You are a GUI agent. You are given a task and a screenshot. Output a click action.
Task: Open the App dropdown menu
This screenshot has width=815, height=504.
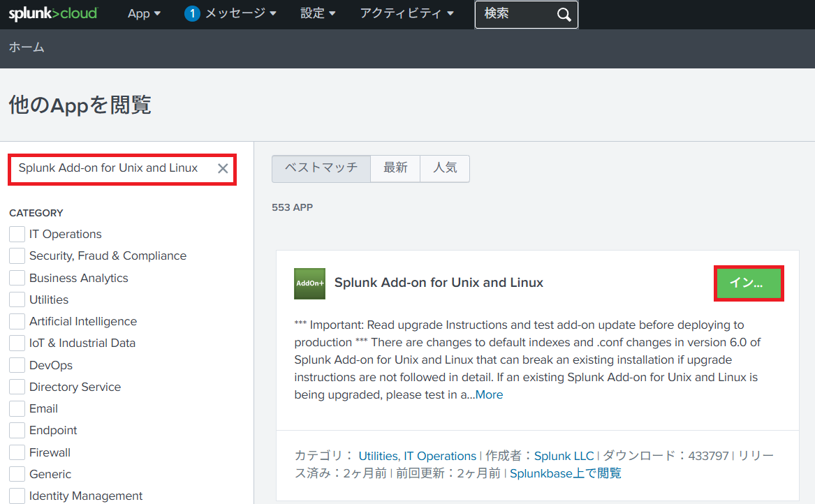point(144,13)
